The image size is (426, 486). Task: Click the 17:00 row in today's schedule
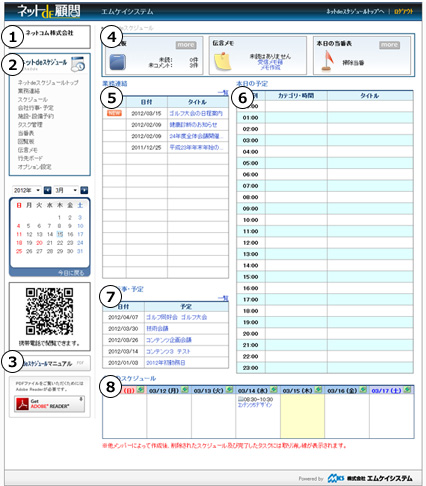coord(325,299)
